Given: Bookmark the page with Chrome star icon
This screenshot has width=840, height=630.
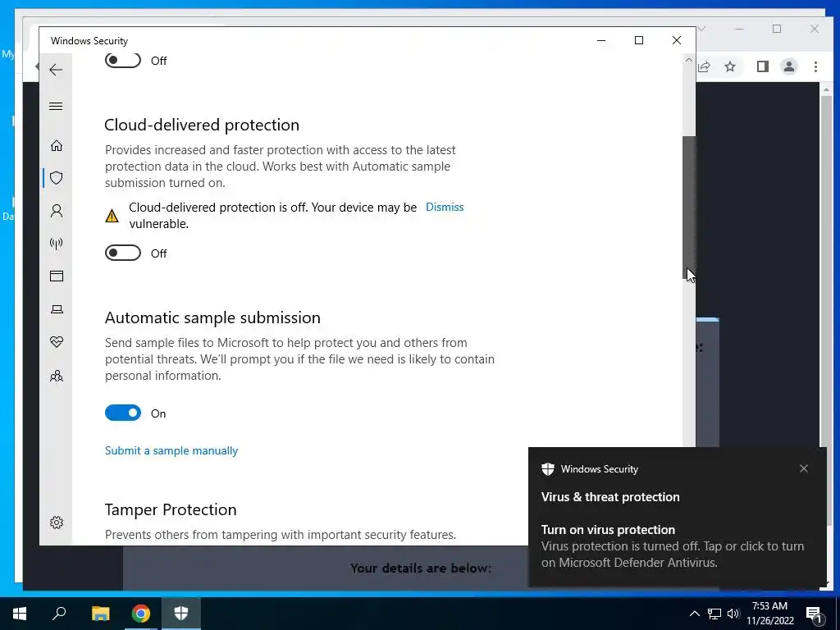Looking at the screenshot, I should click(729, 66).
